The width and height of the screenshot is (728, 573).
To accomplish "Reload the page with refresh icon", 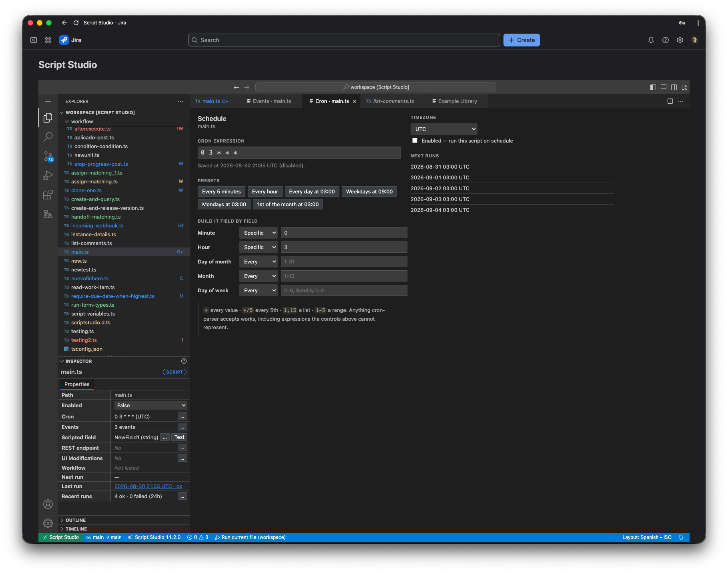I will (x=76, y=23).
